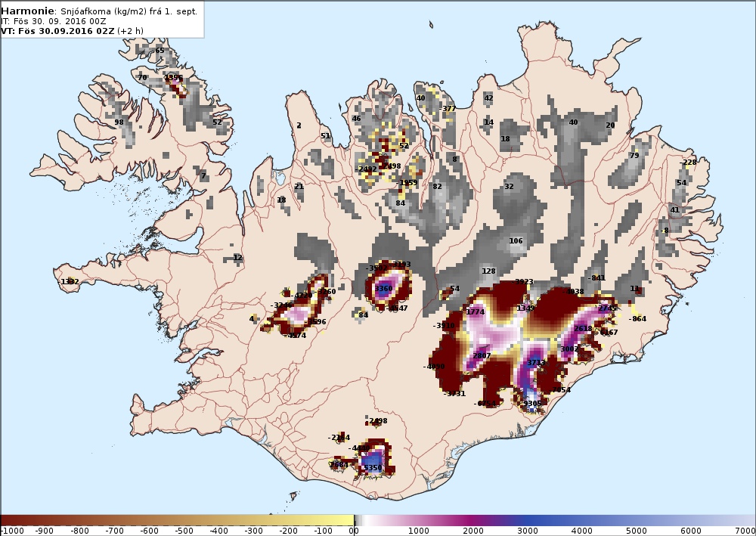
Task: Click the '3000' label on the color scale
Action: (528, 531)
